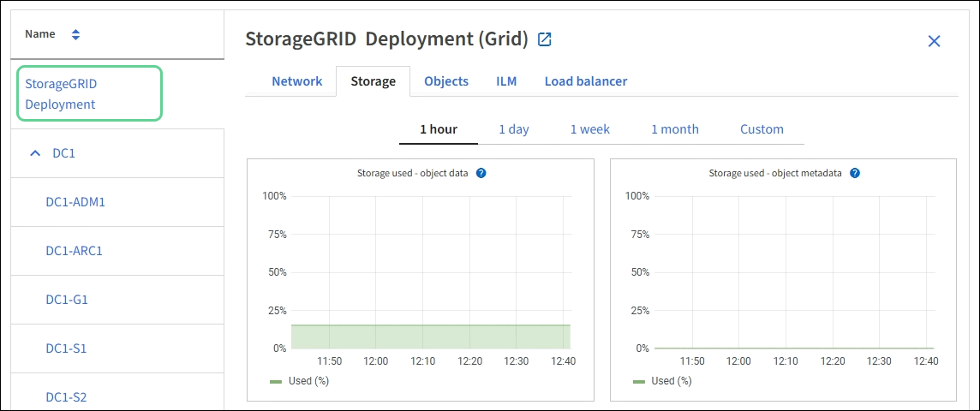This screenshot has height=411, width=980.
Task: Collapse the DC1 site node
Action: click(35, 153)
